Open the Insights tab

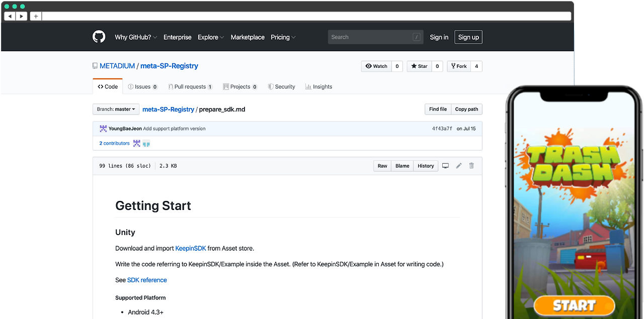point(318,86)
